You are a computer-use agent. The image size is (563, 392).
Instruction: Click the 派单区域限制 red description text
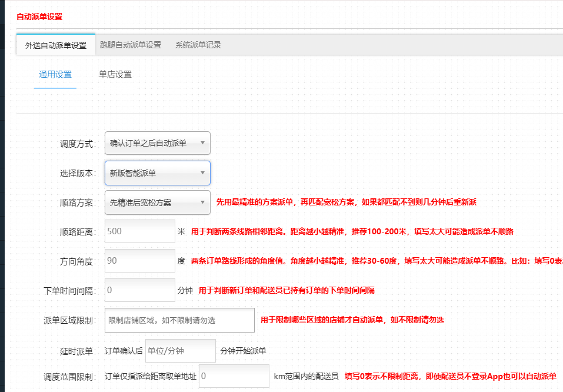pyautogui.click(x=352, y=320)
